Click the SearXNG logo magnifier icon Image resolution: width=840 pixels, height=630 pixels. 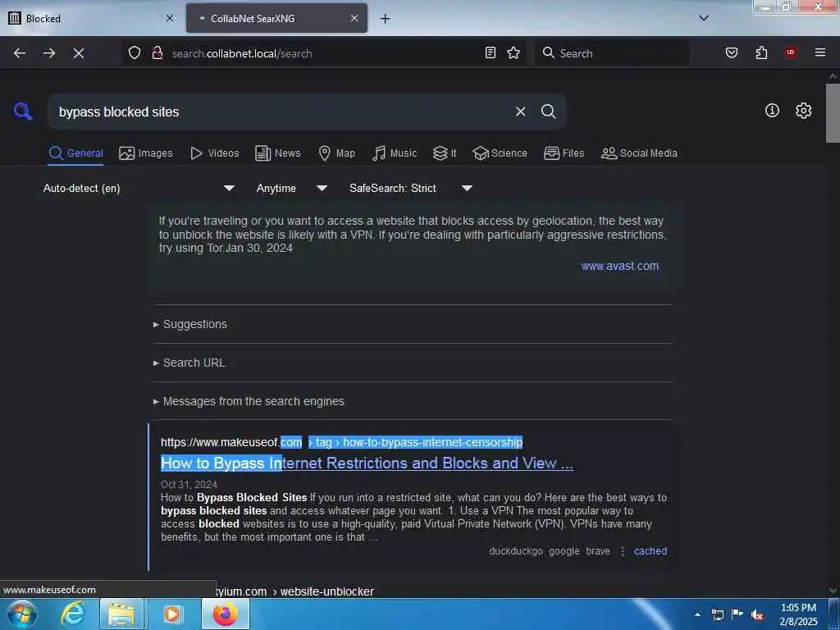coord(23,112)
